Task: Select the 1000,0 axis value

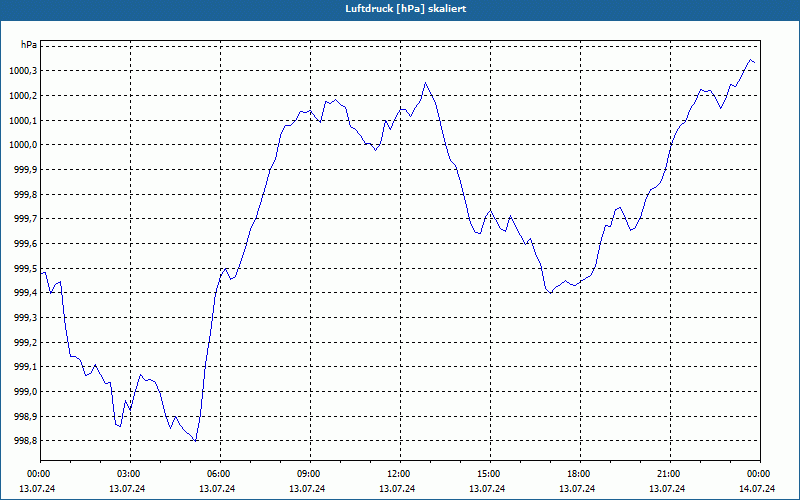Action: click(x=23, y=145)
